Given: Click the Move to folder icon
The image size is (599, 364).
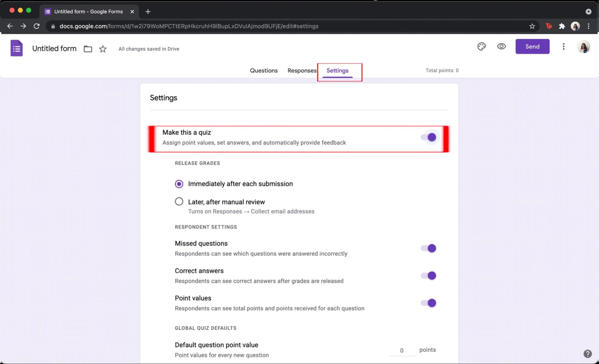Looking at the screenshot, I should (x=87, y=49).
